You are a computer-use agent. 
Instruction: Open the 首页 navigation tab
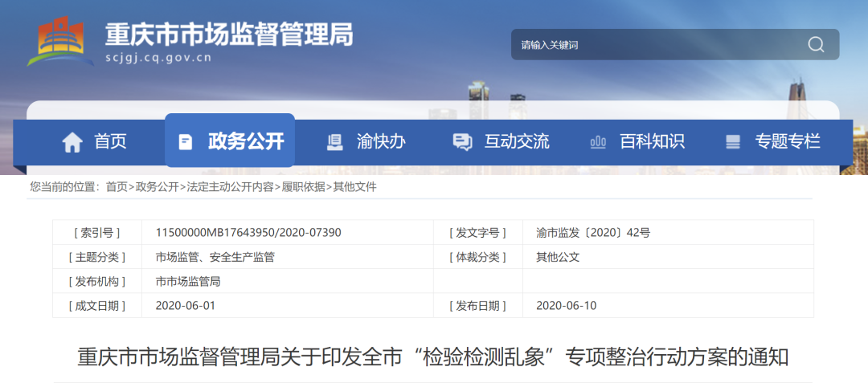pyautogui.click(x=110, y=142)
